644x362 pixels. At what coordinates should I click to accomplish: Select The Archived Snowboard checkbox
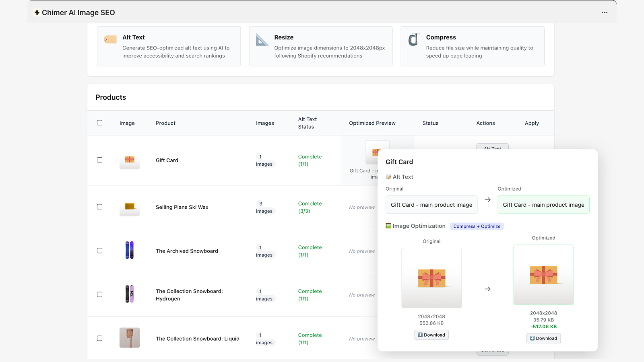(99, 250)
